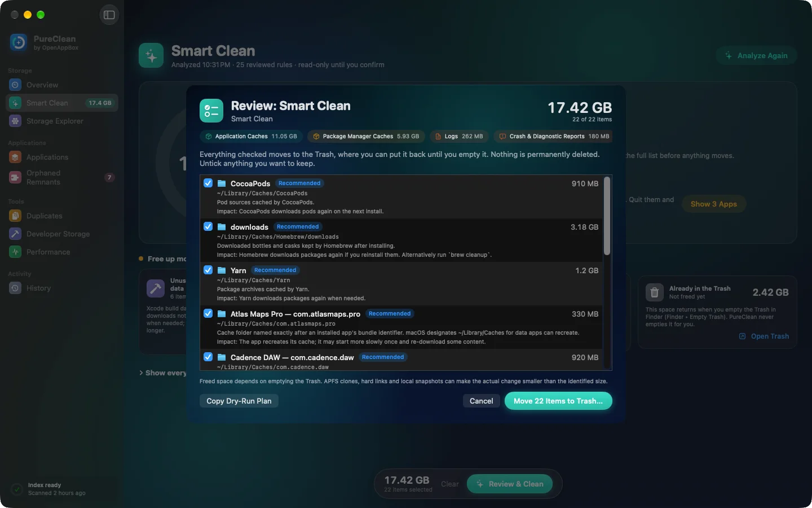Click the Performance sidebar icon
The width and height of the screenshot is (812, 508).
(x=15, y=252)
